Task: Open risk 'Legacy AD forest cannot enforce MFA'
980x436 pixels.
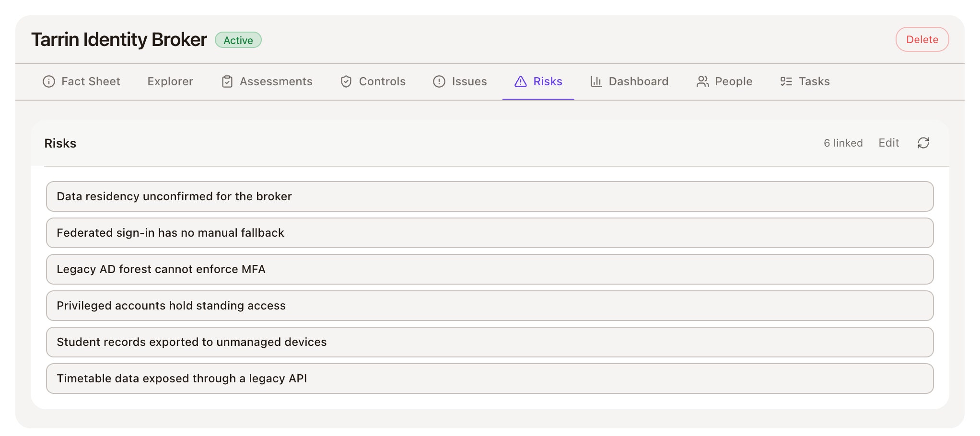Action: tap(490, 269)
